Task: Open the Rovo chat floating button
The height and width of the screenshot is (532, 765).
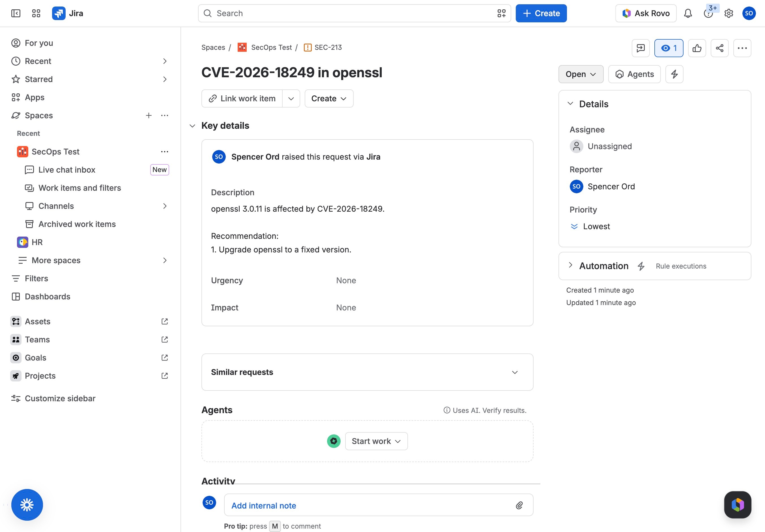Action: [x=738, y=505]
